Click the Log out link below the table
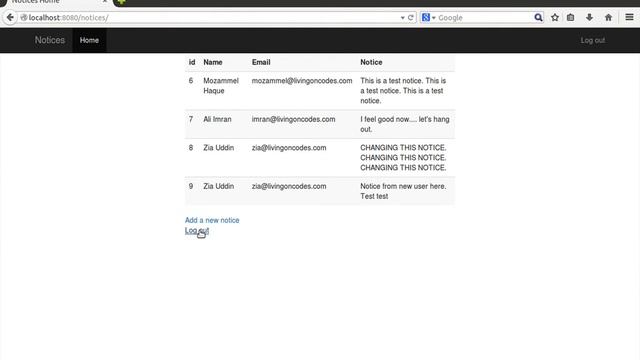 pos(197,231)
